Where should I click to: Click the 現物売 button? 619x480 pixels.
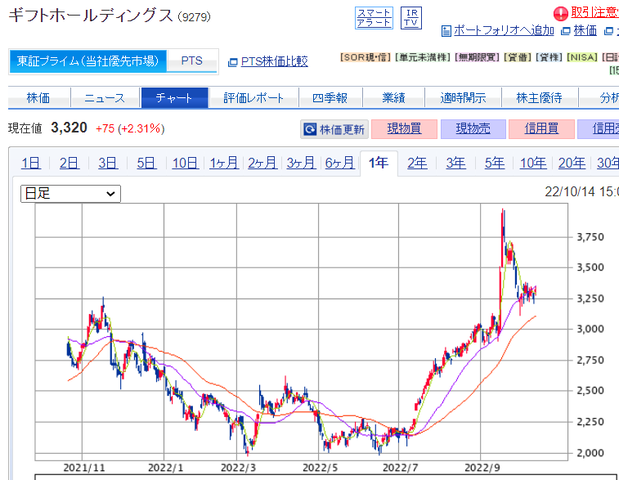click(x=473, y=129)
